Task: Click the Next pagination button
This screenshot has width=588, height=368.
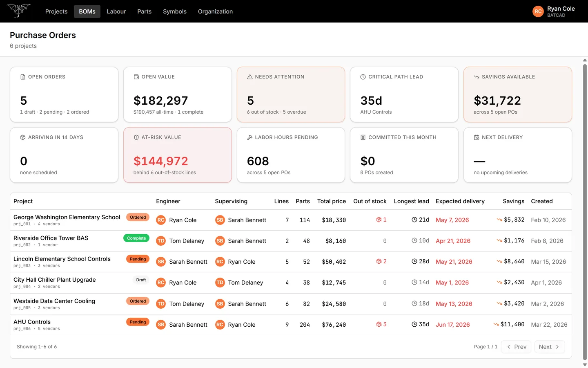Action: 550,347
